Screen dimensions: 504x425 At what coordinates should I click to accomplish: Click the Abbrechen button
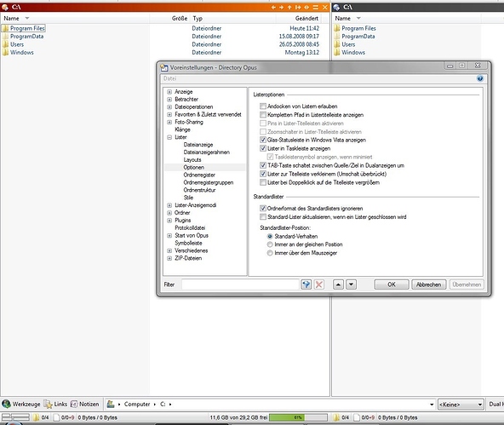point(429,284)
